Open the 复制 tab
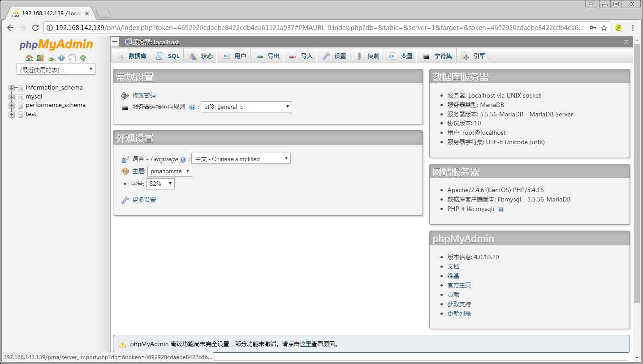This screenshot has height=364, width=643. tap(367, 56)
